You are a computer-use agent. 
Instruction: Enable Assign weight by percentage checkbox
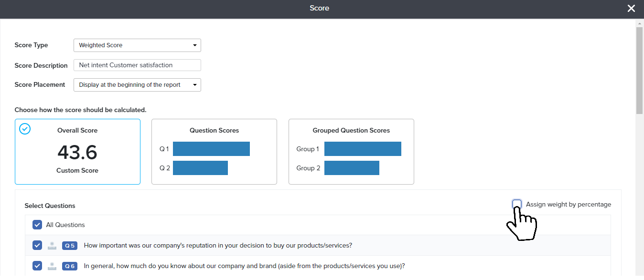pyautogui.click(x=516, y=205)
